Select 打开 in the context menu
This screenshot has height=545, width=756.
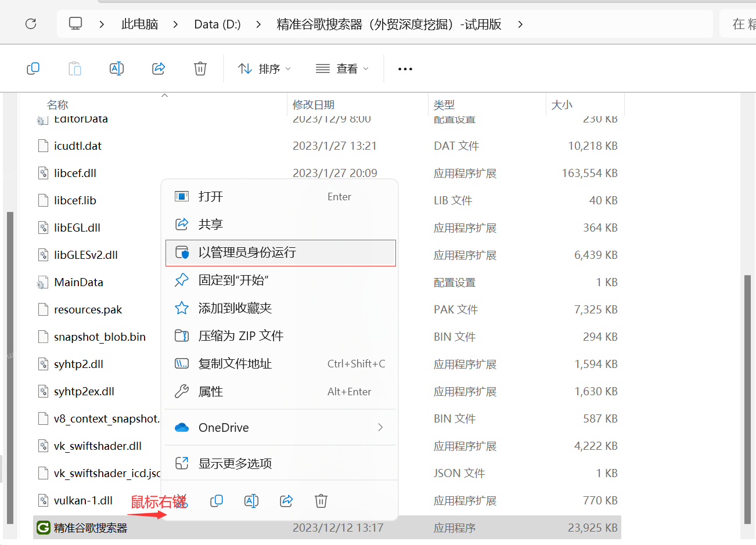280,197
